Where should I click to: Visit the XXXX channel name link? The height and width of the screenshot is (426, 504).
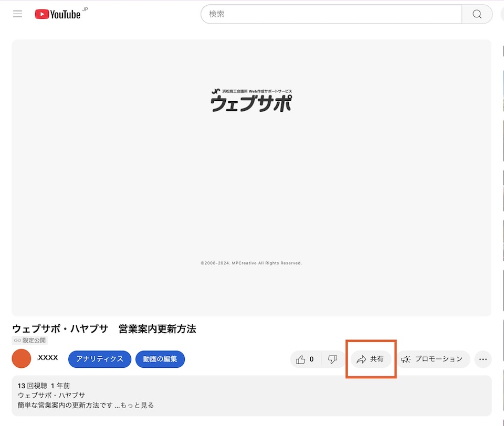[x=48, y=358]
